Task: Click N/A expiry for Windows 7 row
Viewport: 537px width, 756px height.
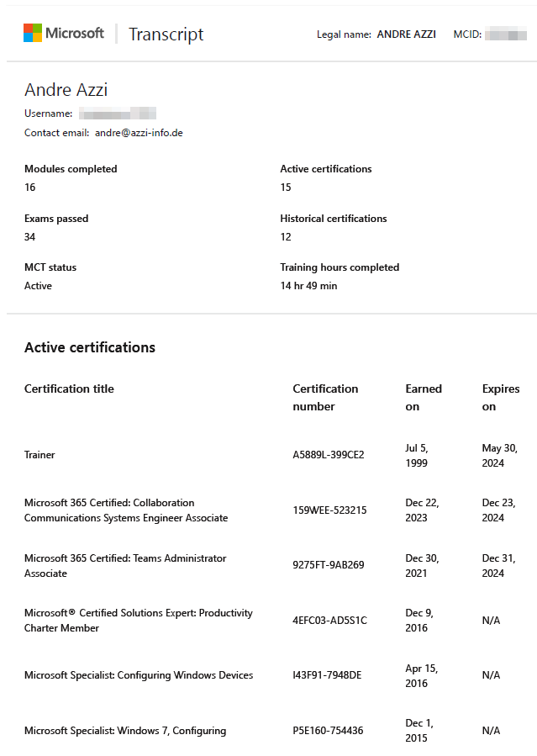Action: tap(491, 731)
